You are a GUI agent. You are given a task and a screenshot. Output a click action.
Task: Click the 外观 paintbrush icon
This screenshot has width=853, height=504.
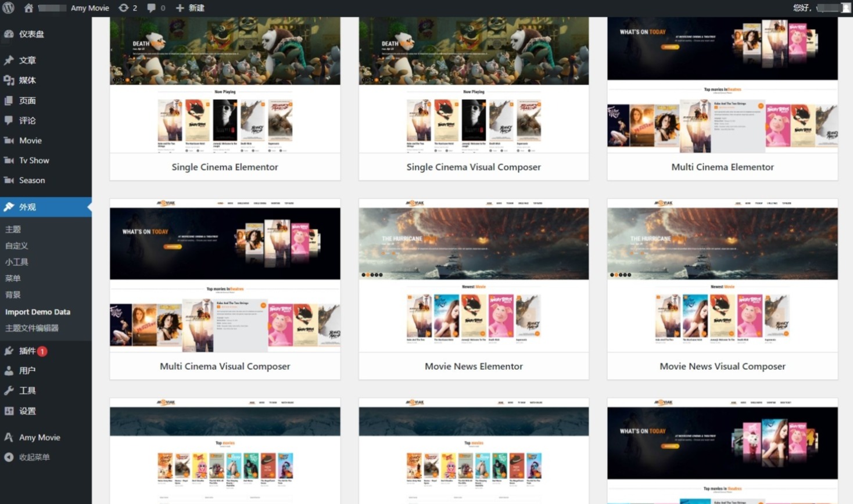click(9, 207)
